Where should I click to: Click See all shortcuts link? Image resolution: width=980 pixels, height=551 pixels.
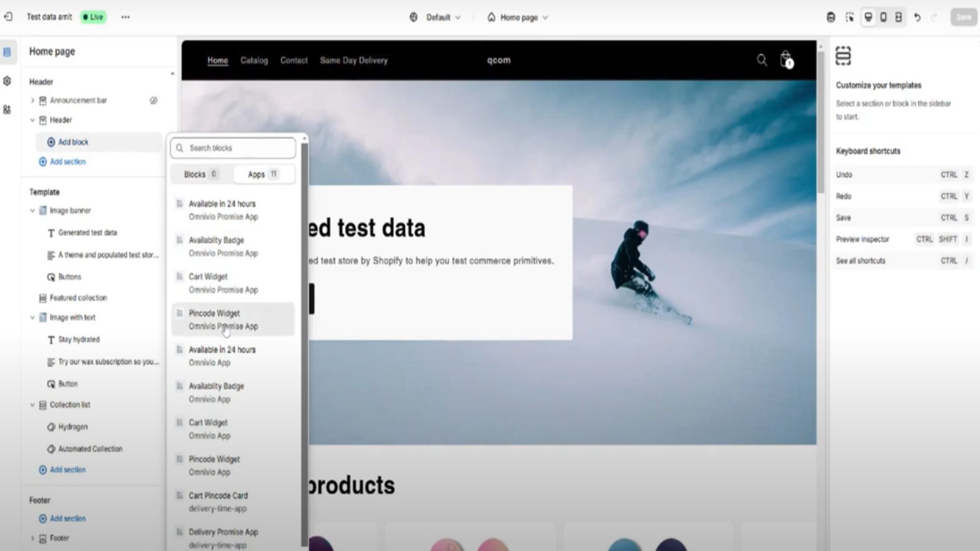click(x=861, y=261)
